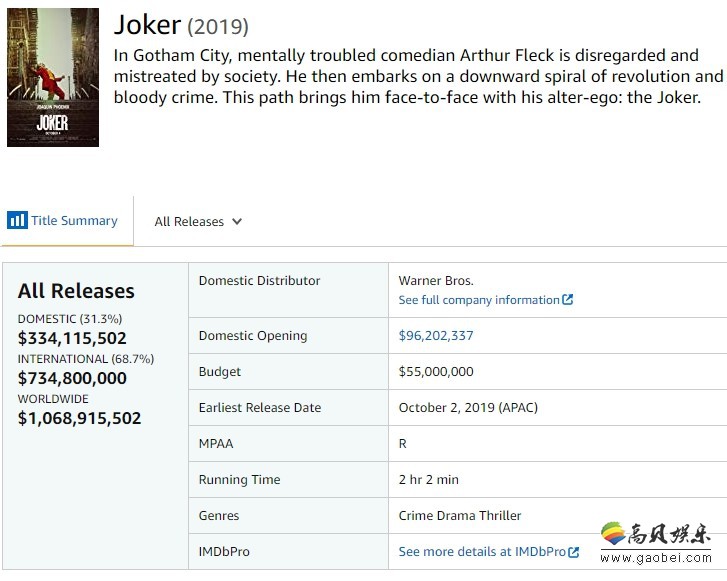Click the Joker movie poster thumbnail
727x581 pixels.
[53, 77]
